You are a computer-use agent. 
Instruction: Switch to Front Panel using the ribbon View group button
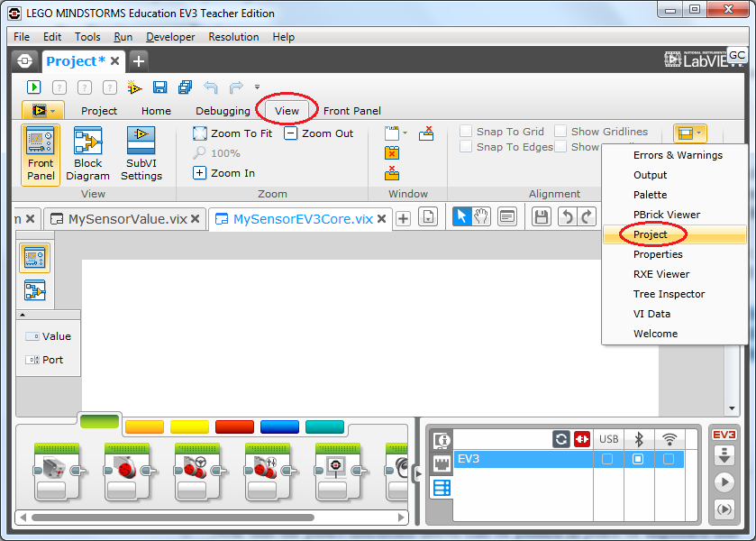point(41,154)
